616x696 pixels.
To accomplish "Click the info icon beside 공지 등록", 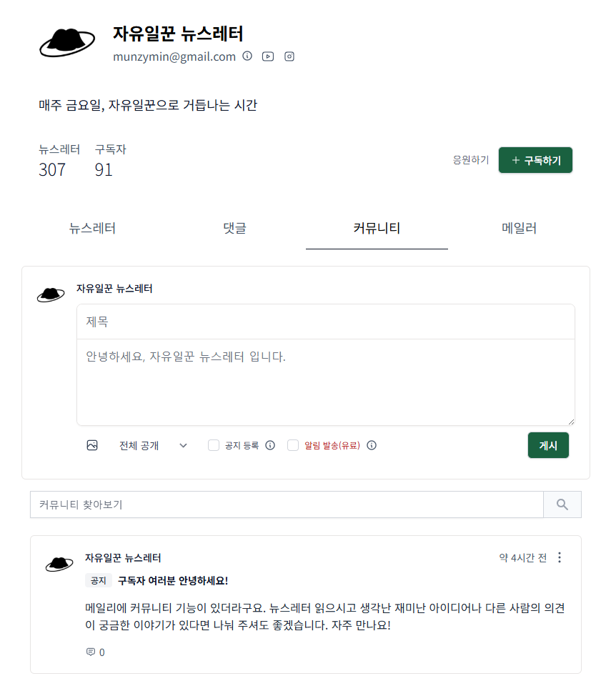I will click(x=269, y=445).
